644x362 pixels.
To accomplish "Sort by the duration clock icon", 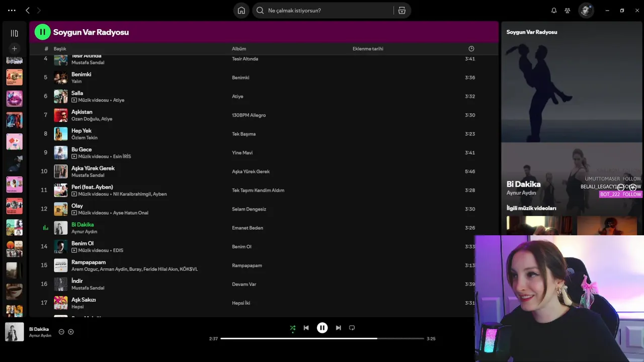I will pyautogui.click(x=471, y=49).
